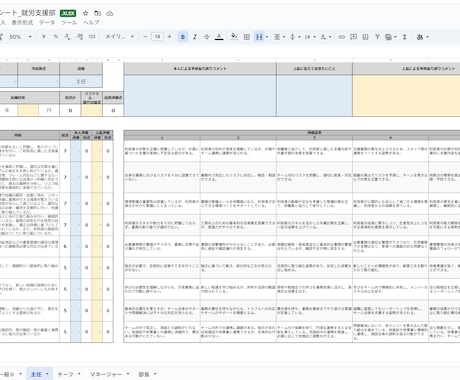Insert a chart via toolbar icon
The image size is (460, 380).
click(366, 37)
